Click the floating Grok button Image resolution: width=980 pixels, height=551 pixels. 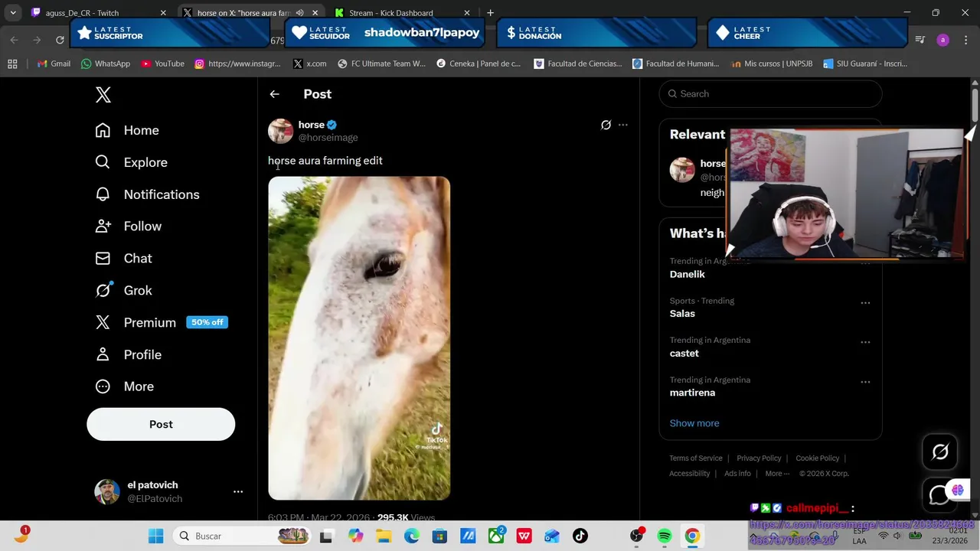[x=940, y=452]
